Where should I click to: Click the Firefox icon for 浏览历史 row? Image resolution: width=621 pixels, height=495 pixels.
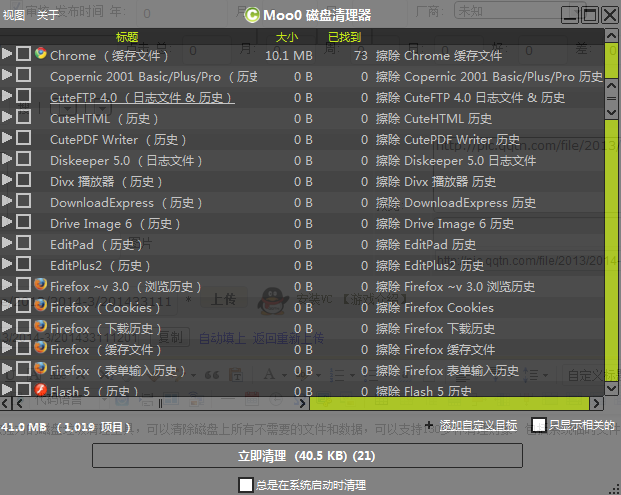40,285
